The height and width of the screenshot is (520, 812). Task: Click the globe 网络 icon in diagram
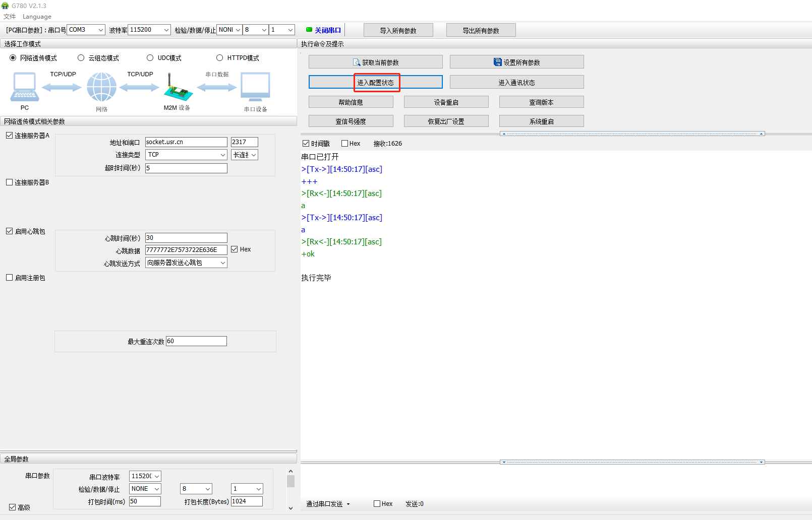tap(101, 87)
